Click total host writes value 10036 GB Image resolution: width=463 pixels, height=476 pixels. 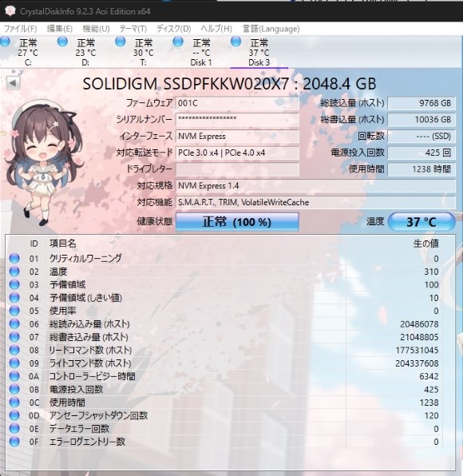(421, 120)
